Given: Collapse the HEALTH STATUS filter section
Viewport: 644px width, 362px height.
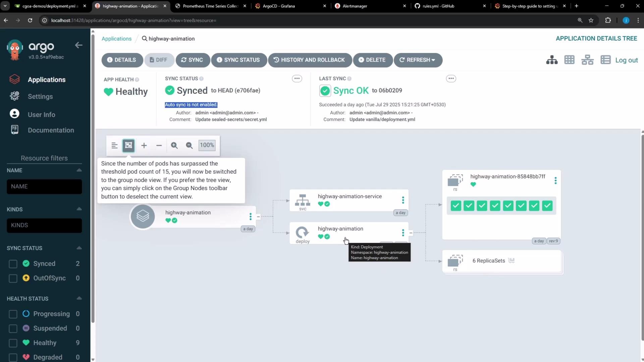Looking at the screenshot, I should pos(79,298).
